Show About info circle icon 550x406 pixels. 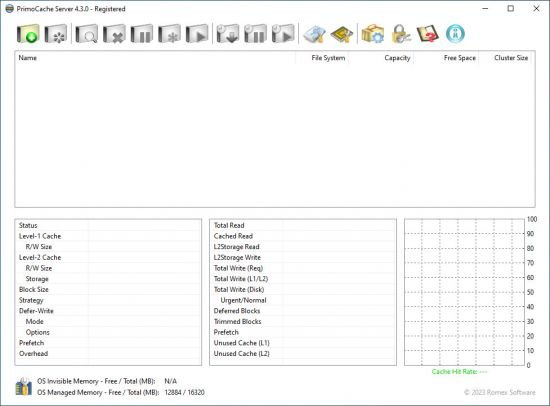[x=455, y=34]
